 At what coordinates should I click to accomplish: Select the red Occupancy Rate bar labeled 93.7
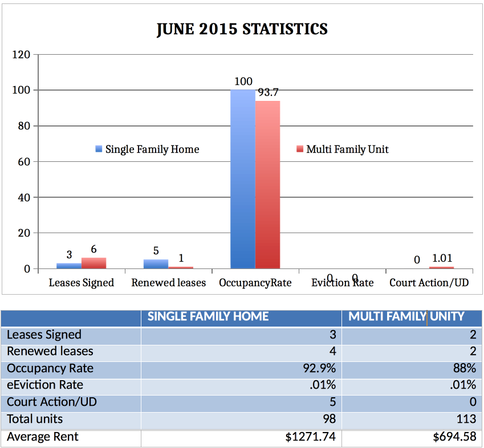pos(267,185)
